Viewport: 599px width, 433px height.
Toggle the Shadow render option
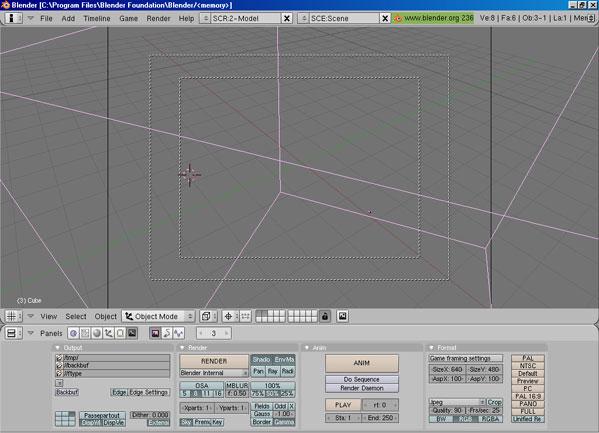point(261,360)
